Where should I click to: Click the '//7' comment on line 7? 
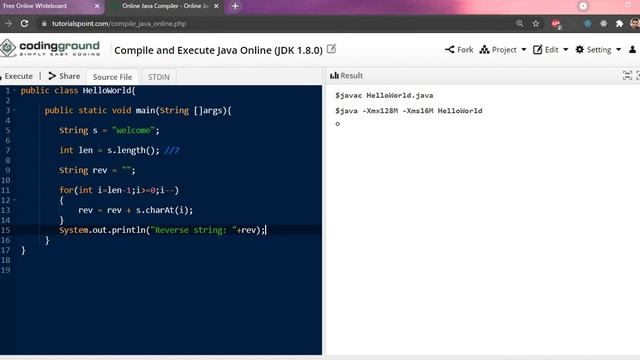pyautogui.click(x=172, y=150)
